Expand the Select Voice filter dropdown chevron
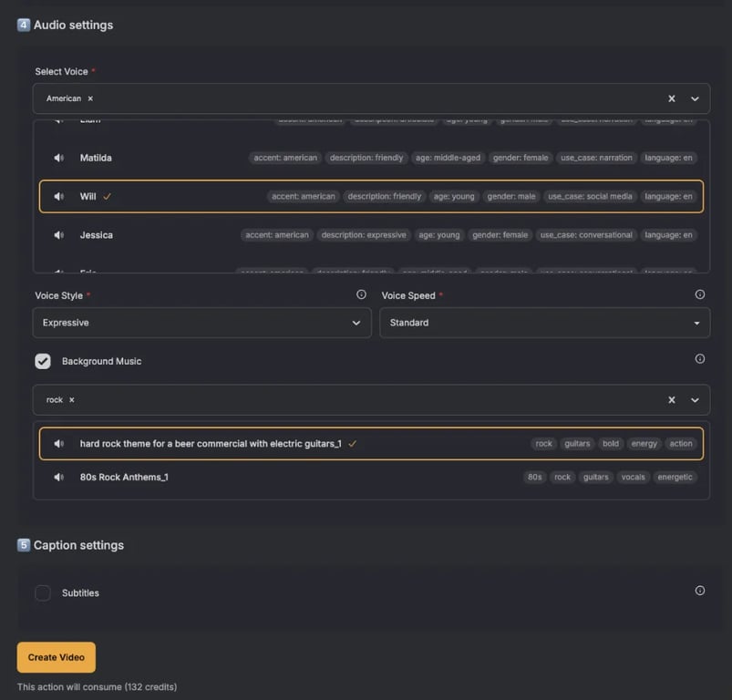 (x=695, y=98)
